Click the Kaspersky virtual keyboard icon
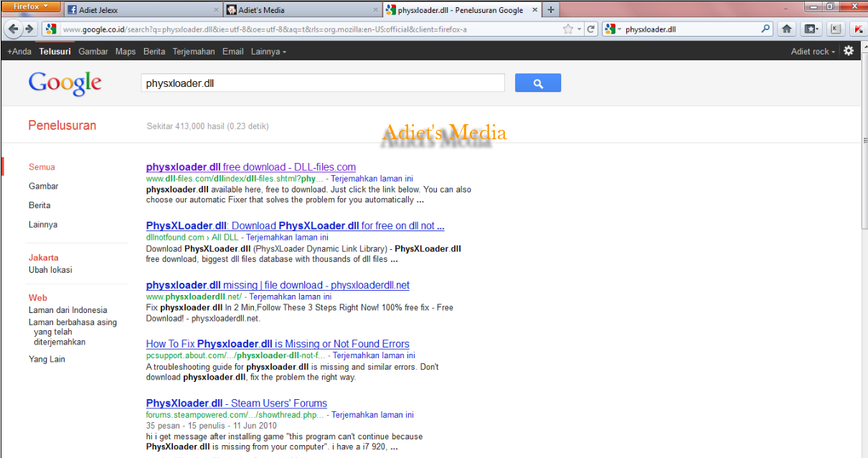This screenshot has height=458, width=868. [835, 29]
